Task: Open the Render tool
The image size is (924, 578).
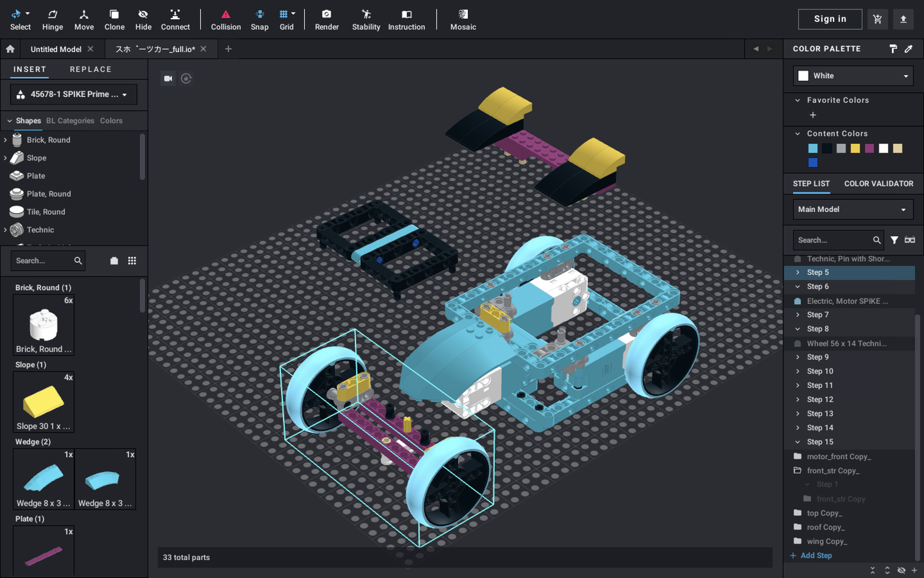Action: (x=327, y=19)
